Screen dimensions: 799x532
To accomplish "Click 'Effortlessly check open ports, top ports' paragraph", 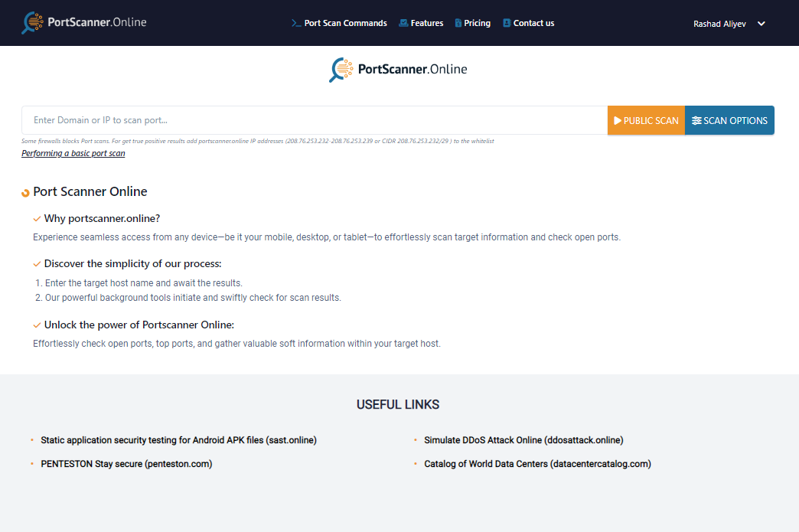I will pos(237,344).
